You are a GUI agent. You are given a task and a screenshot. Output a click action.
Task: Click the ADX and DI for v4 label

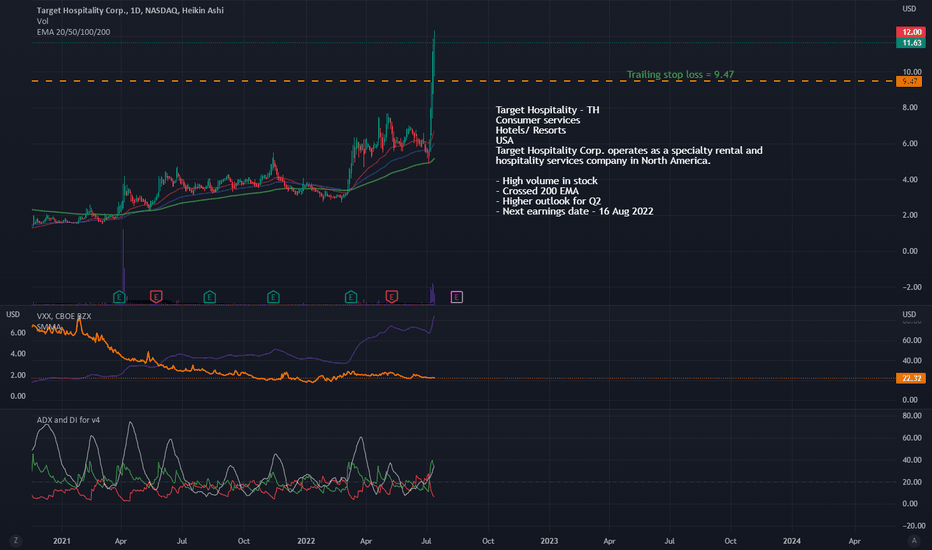68,420
